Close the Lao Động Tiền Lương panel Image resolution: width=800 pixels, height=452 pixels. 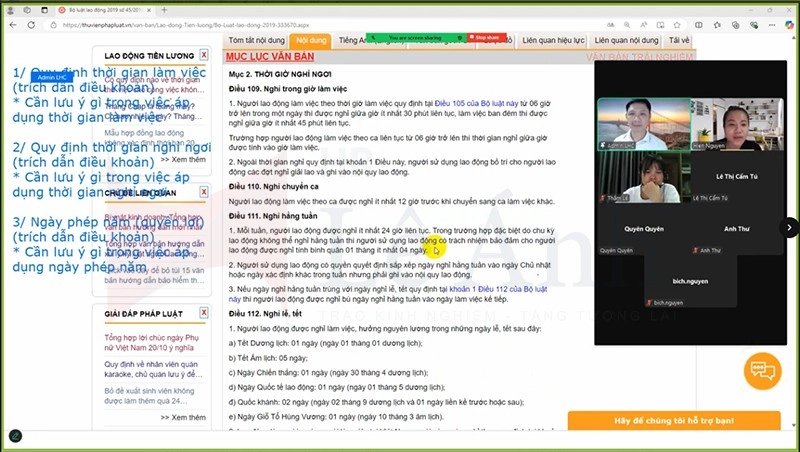click(x=204, y=55)
